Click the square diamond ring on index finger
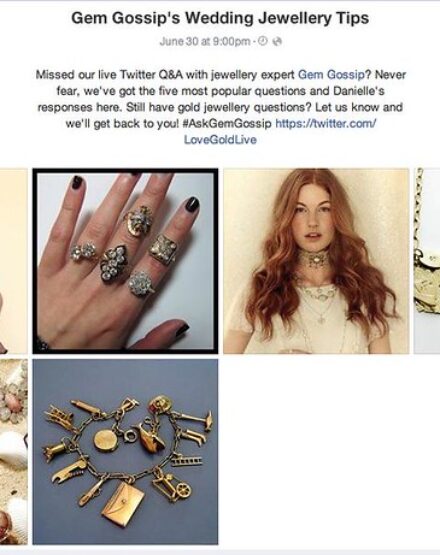This screenshot has width=440, height=555. click(x=162, y=249)
